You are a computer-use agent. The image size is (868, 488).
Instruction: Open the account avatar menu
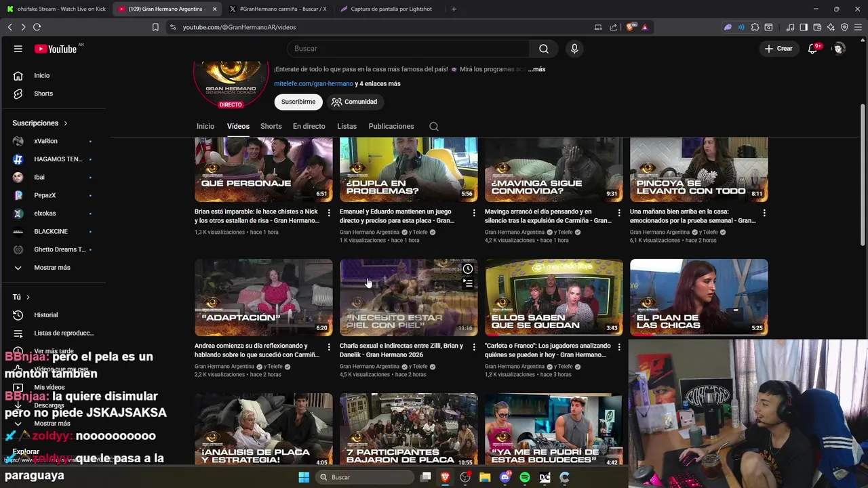click(839, 49)
